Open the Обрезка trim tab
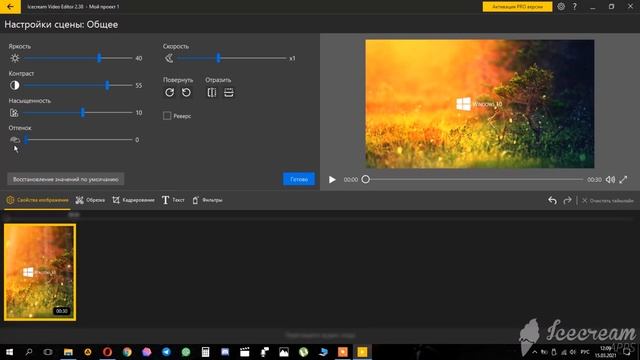Screen dimensions: 640x360 [90, 200]
